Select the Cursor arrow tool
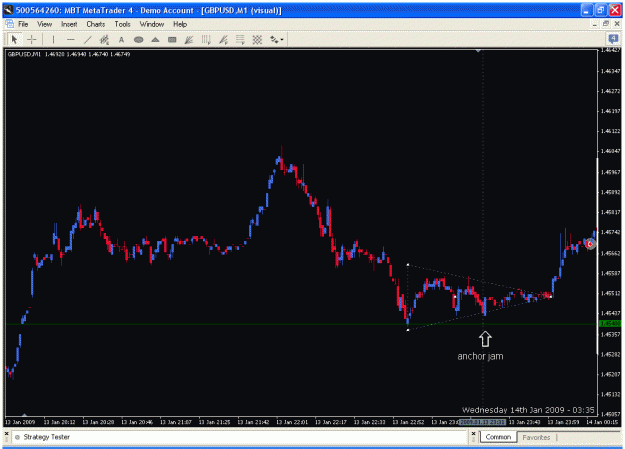The height and width of the screenshot is (449, 625). tap(14, 39)
